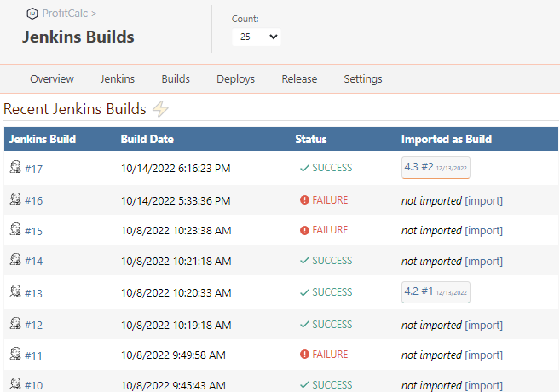Open Jenkins build #14 link
This screenshot has height=392, width=560.
(x=33, y=262)
